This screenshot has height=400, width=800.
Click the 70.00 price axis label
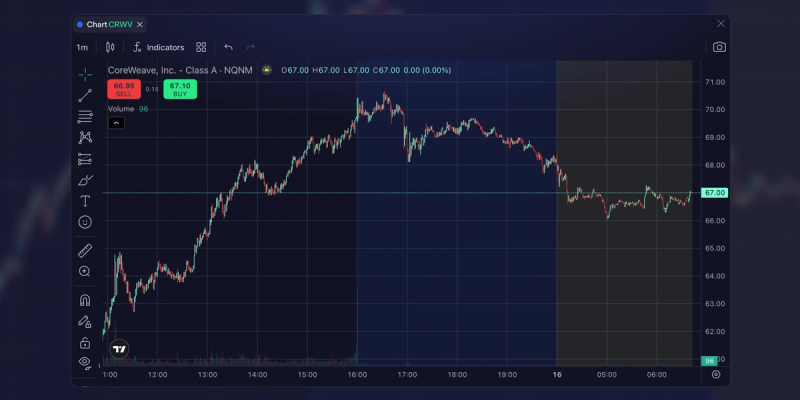714,110
